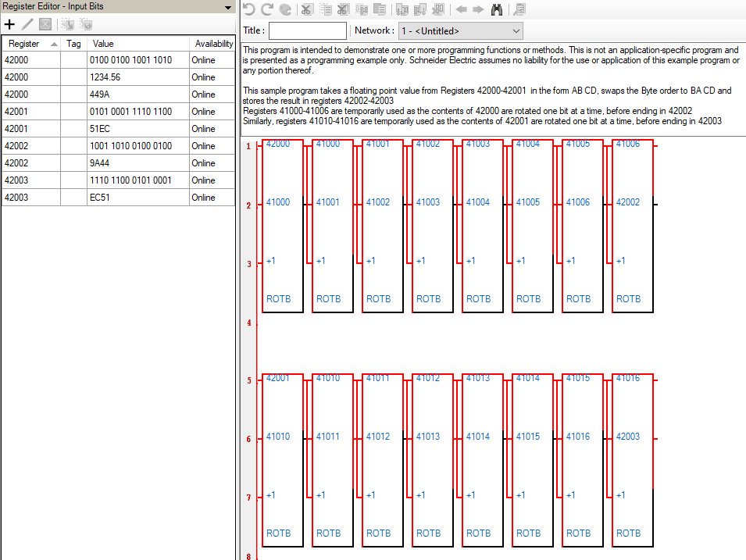This screenshot has width=746, height=560.
Task: Click the Undo arrow icon
Action: 249,9
